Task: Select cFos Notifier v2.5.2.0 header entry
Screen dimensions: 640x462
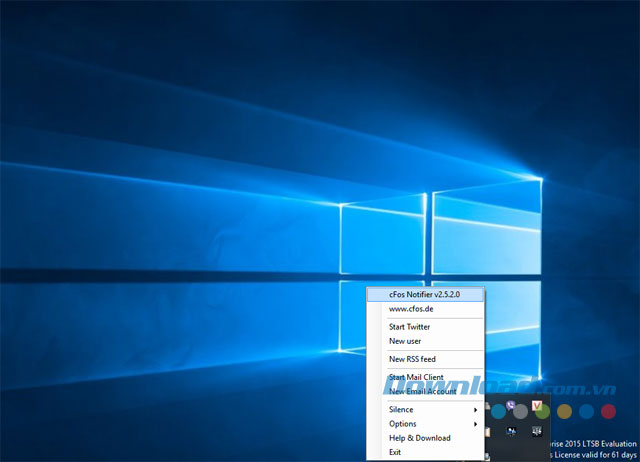Action: [426, 294]
